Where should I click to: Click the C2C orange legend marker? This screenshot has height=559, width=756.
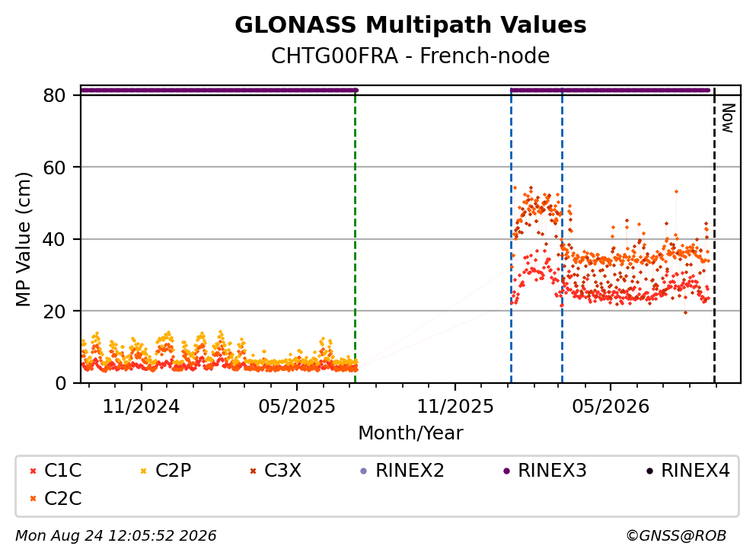(33, 499)
